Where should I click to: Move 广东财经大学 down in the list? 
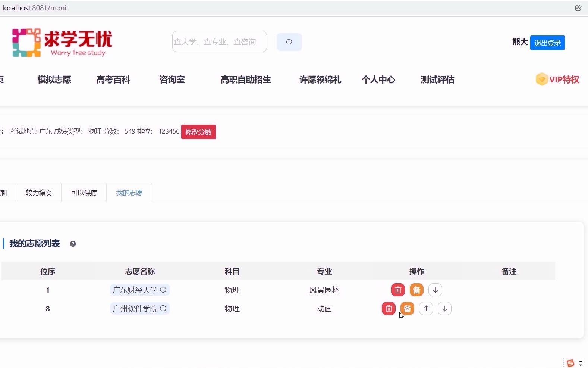pos(435,290)
